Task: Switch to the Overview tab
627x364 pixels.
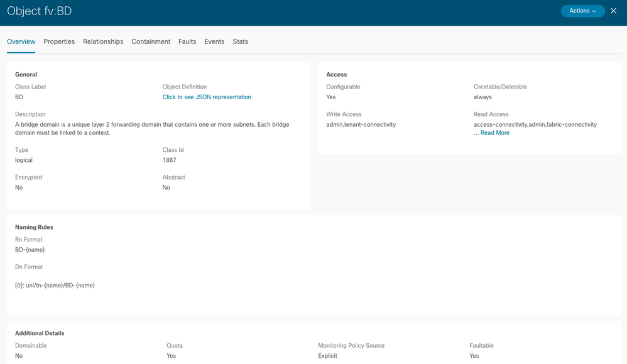Action: (21, 41)
